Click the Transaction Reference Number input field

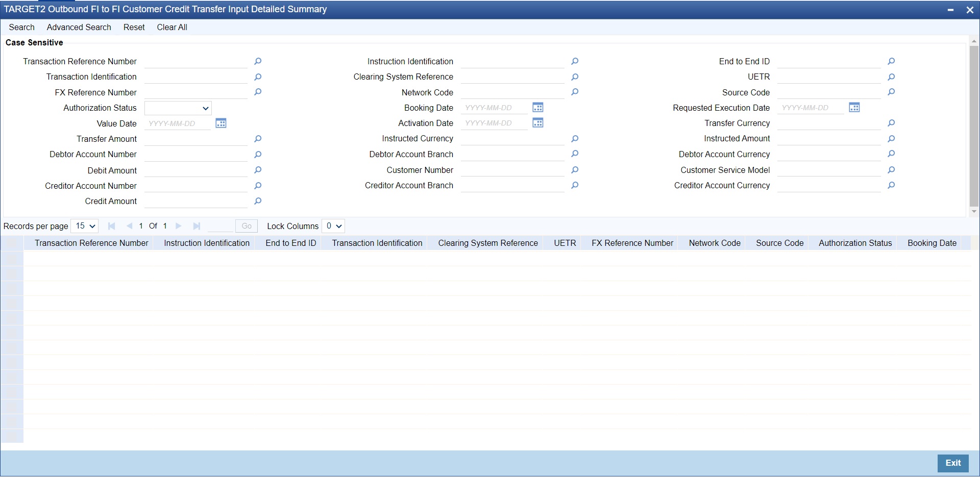coord(196,62)
